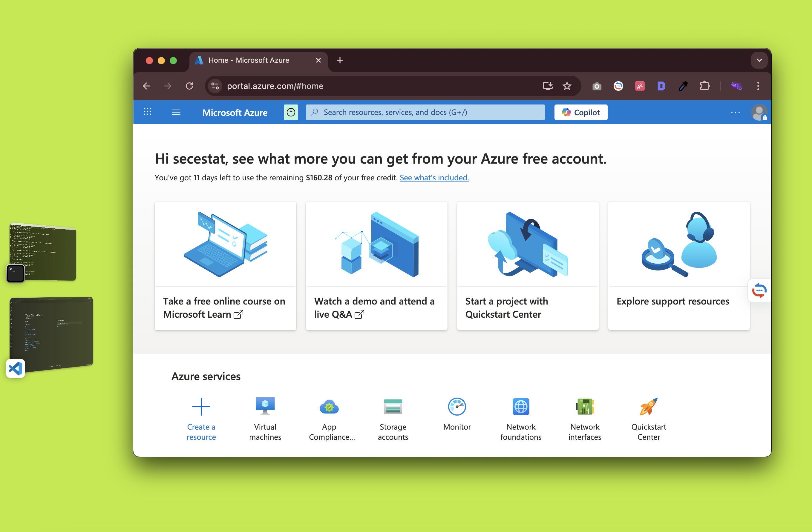
Task: Click the browser extensions puzzle icon
Action: click(x=705, y=86)
